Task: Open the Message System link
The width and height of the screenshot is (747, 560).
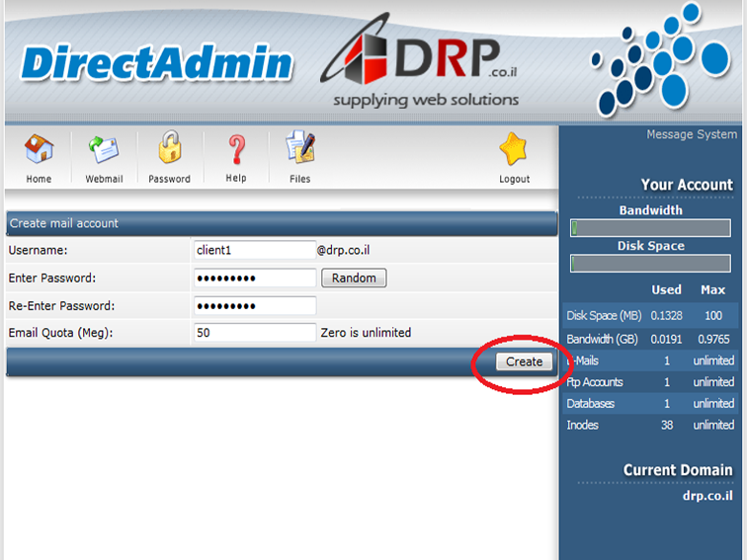Action: pos(691,134)
